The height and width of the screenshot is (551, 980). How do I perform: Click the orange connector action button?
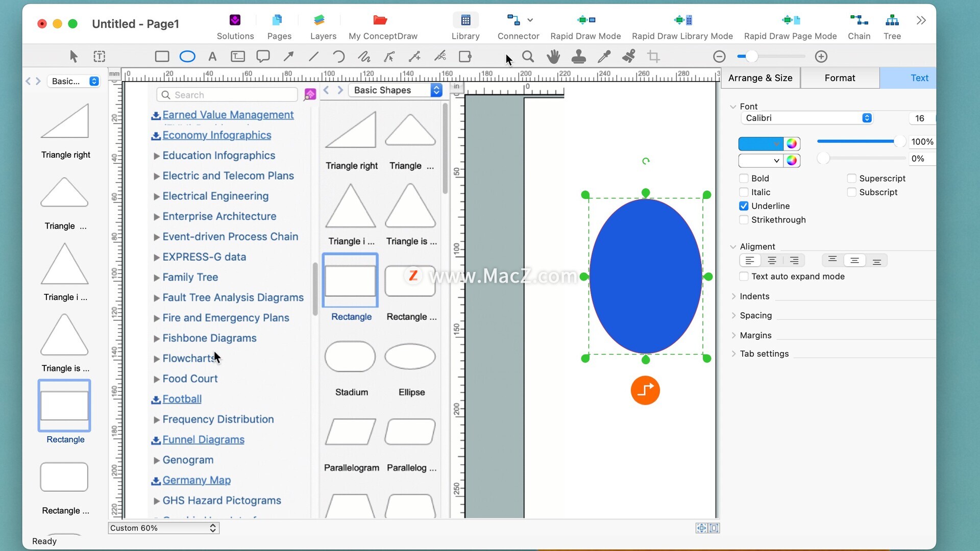645,390
